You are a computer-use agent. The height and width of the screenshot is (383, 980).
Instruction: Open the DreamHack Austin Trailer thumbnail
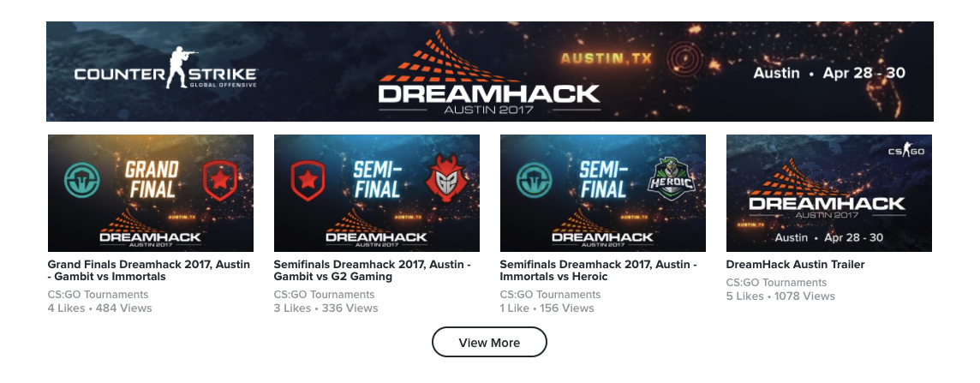[828, 193]
